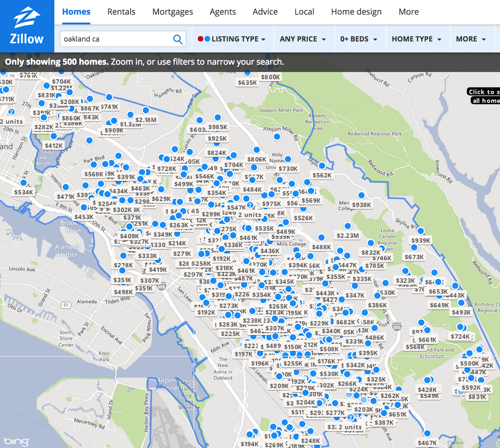500x448 pixels.
Task: Open the Any Price dropdown
Action: pyautogui.click(x=303, y=39)
